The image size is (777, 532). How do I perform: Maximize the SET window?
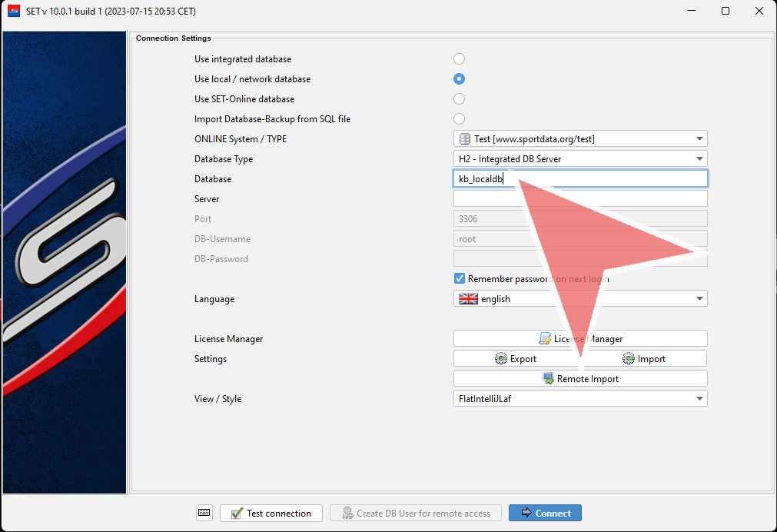pyautogui.click(x=725, y=11)
